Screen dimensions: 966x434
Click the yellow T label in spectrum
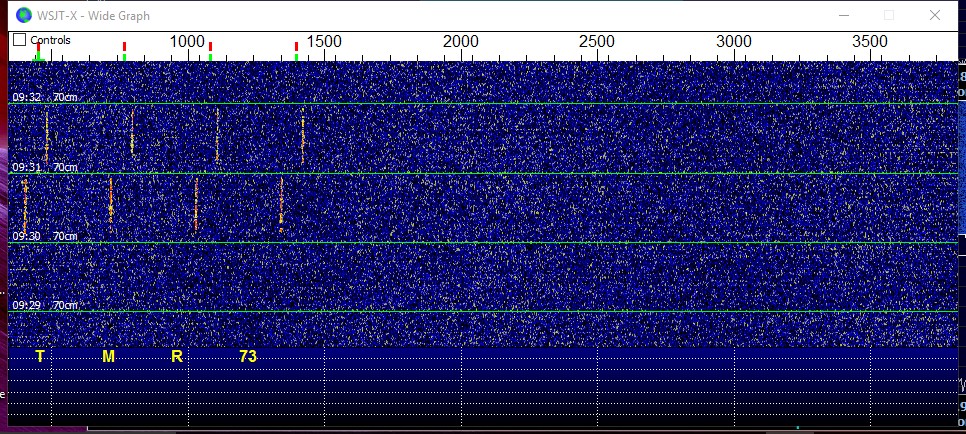[x=40, y=356]
